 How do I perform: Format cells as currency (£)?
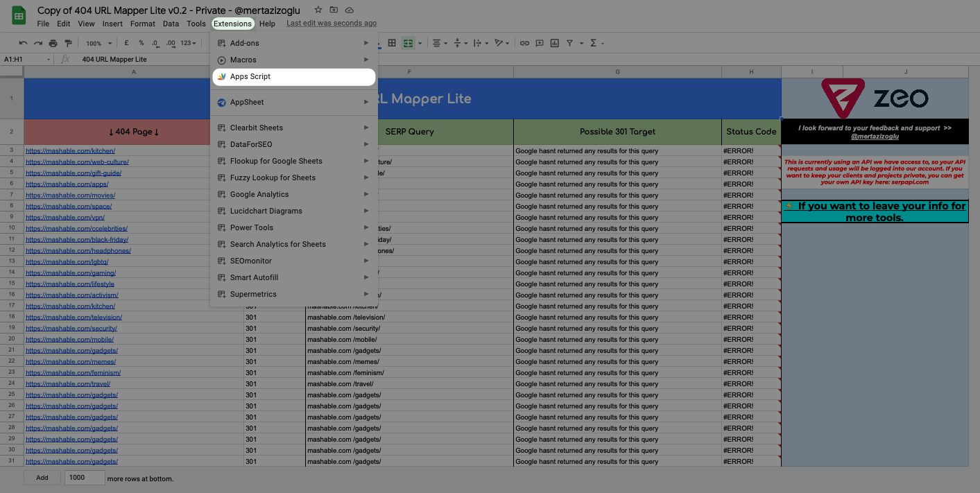[x=126, y=43]
